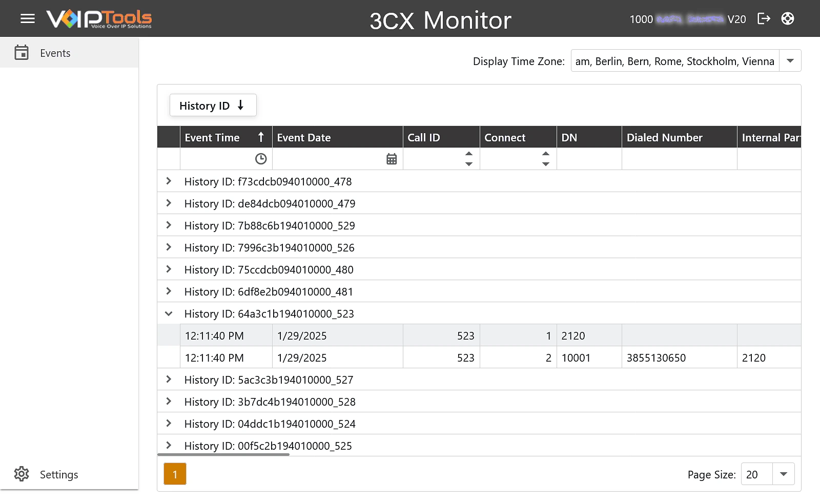This screenshot has height=504, width=820.
Task: Select Events in sidebar menu
Action: [x=69, y=53]
